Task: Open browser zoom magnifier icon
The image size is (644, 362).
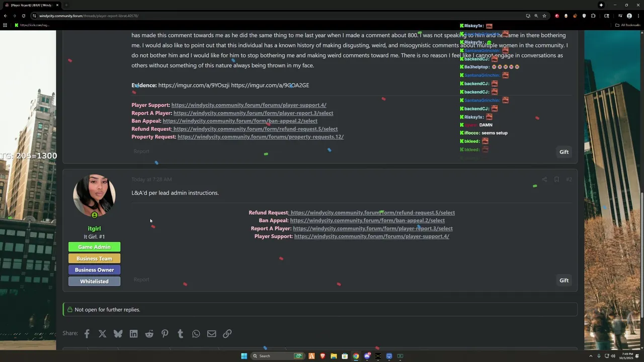Action: coord(536,16)
